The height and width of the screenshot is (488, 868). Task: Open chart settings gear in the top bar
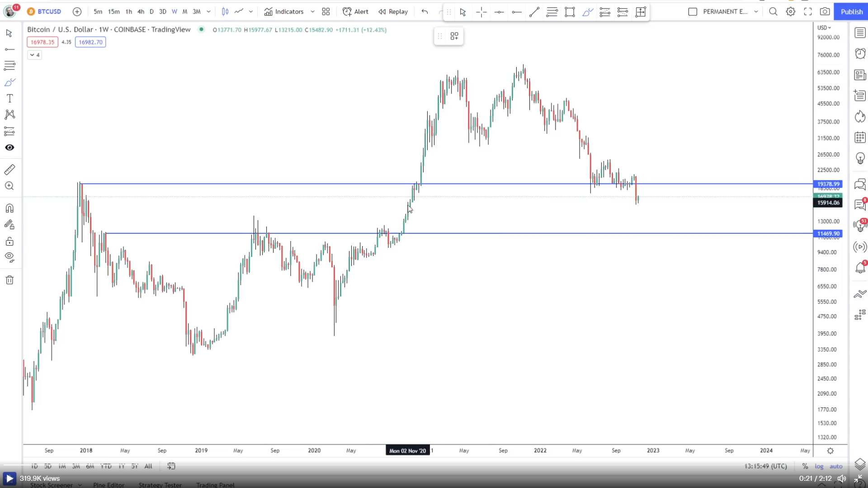(x=791, y=12)
